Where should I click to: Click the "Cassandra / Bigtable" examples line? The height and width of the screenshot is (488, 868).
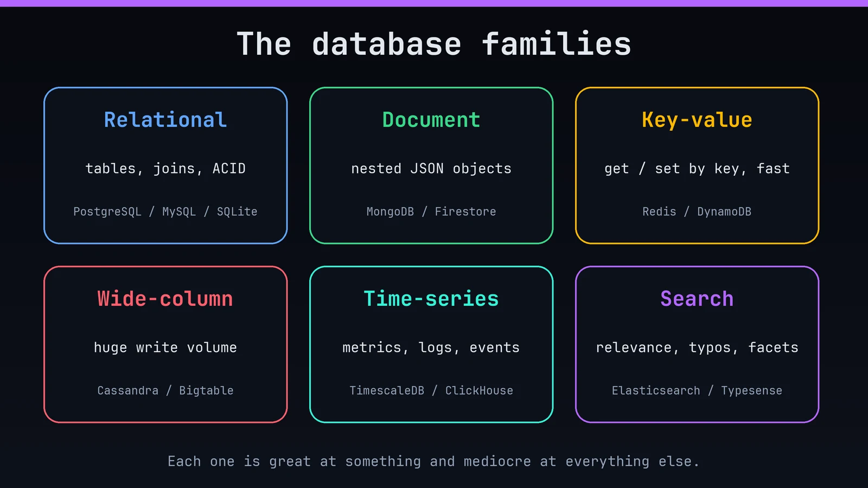tap(165, 390)
